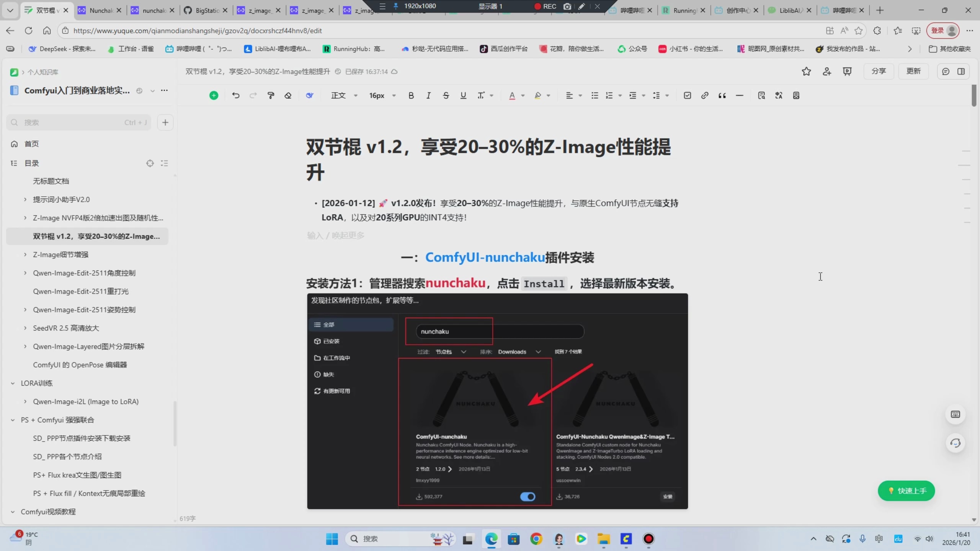
Task: Open File Explorer from taskbar
Action: (x=604, y=539)
